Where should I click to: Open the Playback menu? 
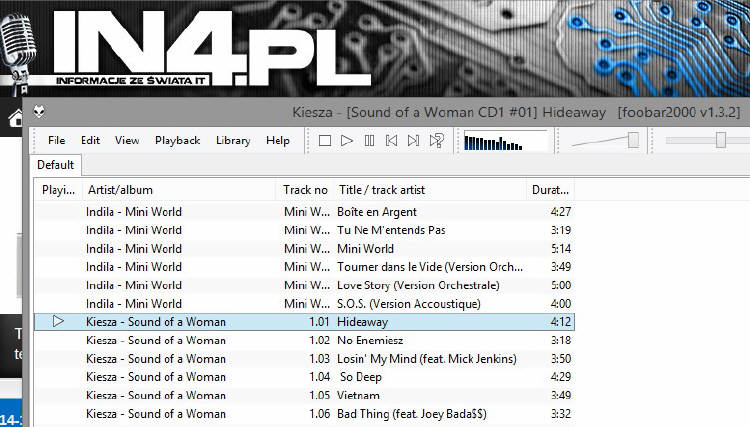(x=177, y=141)
